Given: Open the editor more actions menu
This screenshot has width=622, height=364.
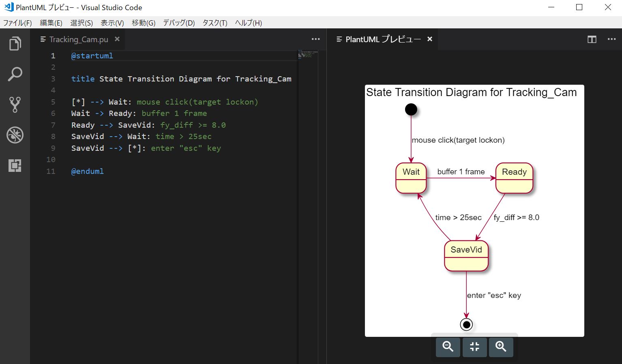Looking at the screenshot, I should [315, 39].
